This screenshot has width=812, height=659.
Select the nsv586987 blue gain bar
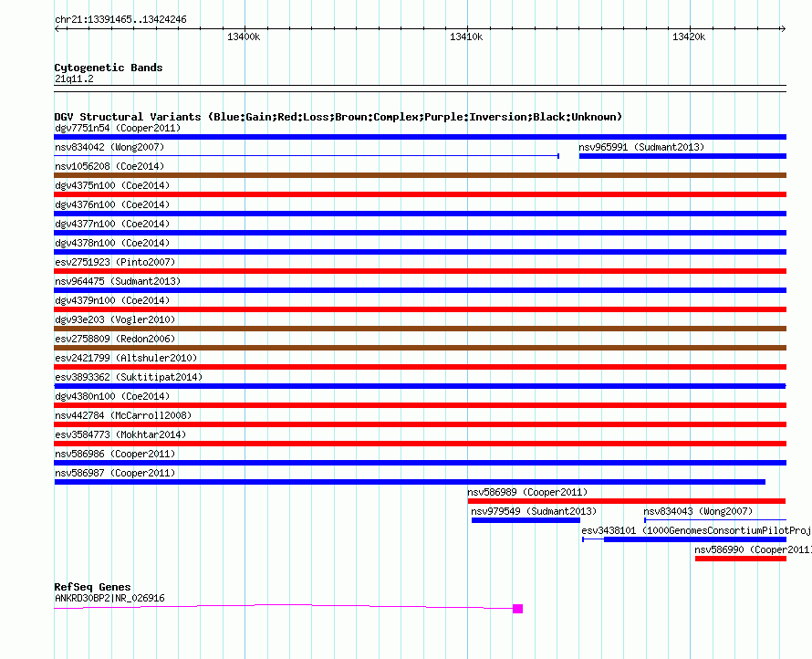(410, 482)
